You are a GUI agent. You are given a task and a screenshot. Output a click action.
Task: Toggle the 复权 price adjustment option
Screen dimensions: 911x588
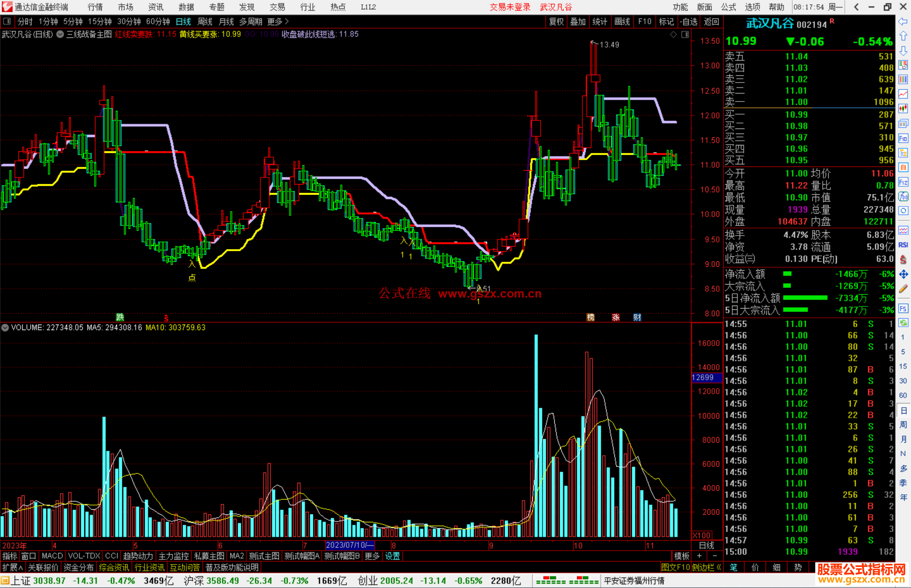pos(556,21)
